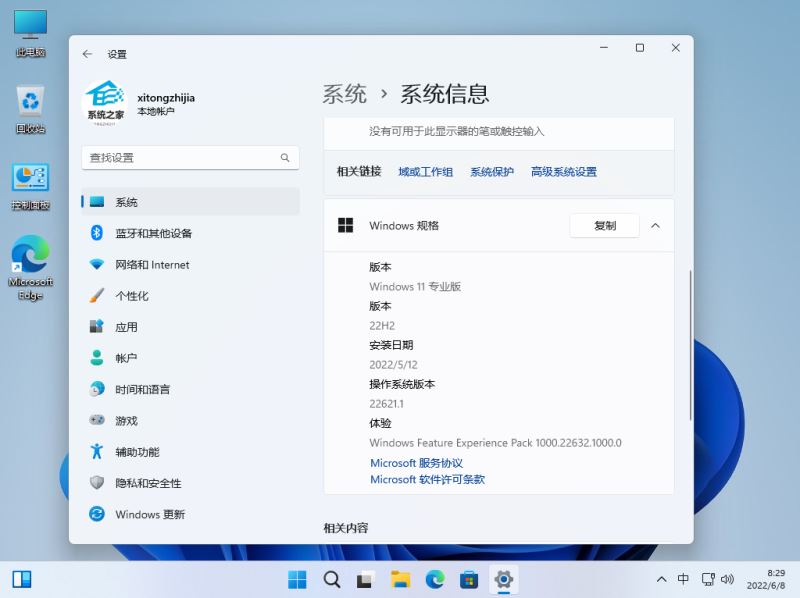The width and height of the screenshot is (800, 598).
Task: Open the 高级系统设置 link
Action: point(564,172)
